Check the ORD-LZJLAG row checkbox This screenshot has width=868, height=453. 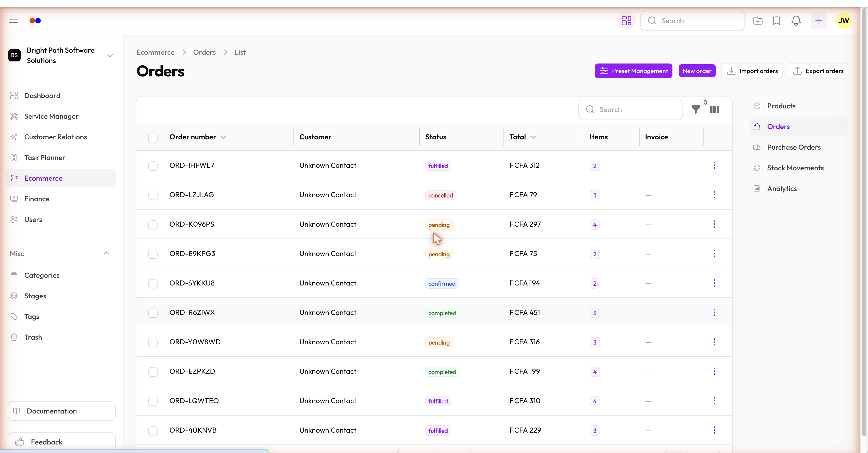(153, 195)
